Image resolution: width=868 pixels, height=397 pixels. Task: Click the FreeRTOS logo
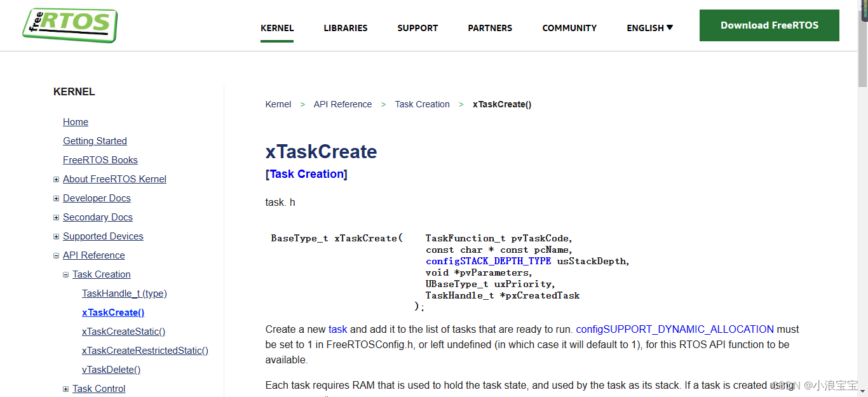pos(70,25)
